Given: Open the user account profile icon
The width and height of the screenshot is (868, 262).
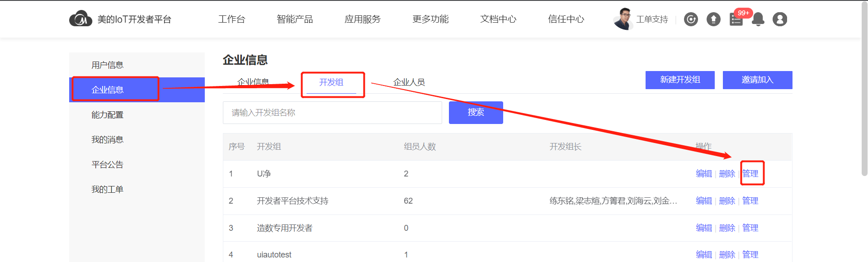Looking at the screenshot, I should [780, 19].
